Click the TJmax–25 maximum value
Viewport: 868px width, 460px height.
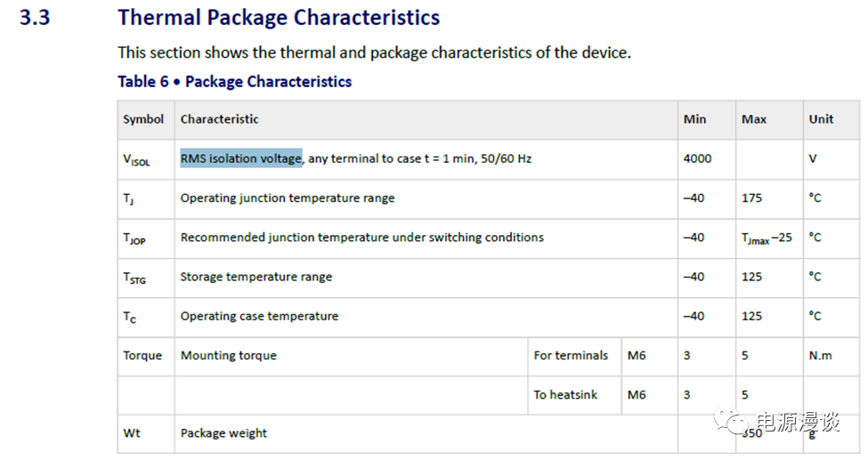click(767, 238)
